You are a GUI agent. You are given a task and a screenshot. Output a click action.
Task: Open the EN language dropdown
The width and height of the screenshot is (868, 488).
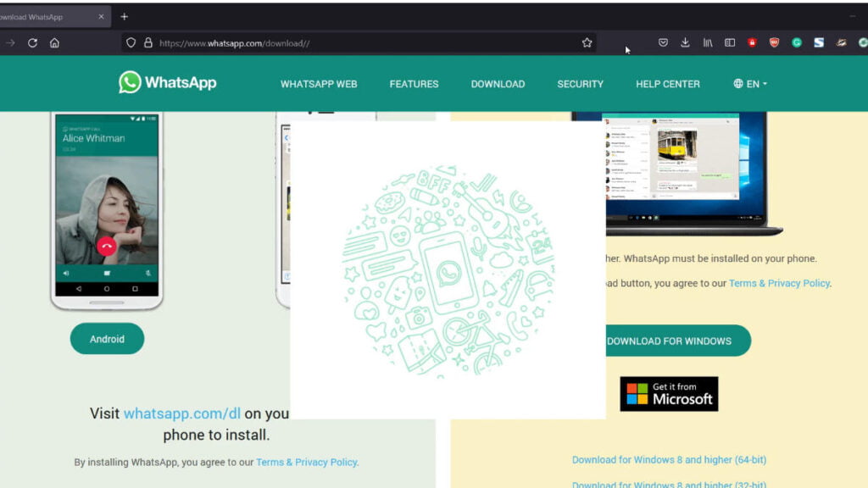[749, 83]
